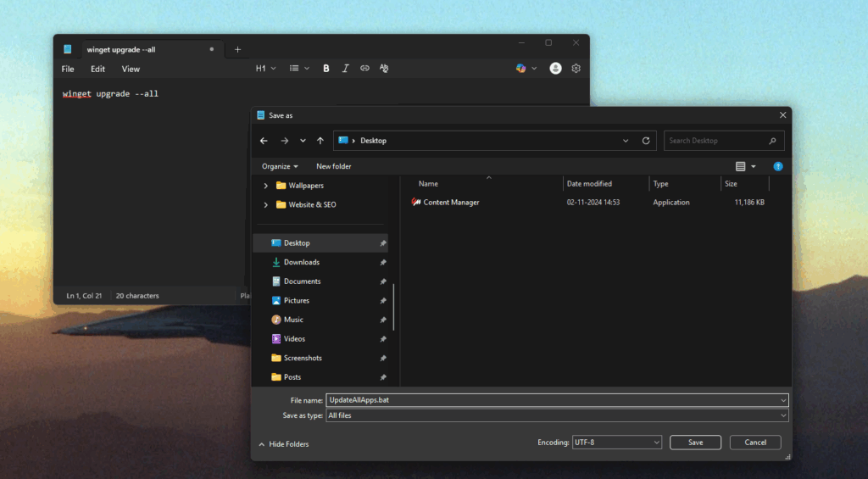Open the Edit menu in Notepad
Screen dimensions: 868x479
(98, 69)
